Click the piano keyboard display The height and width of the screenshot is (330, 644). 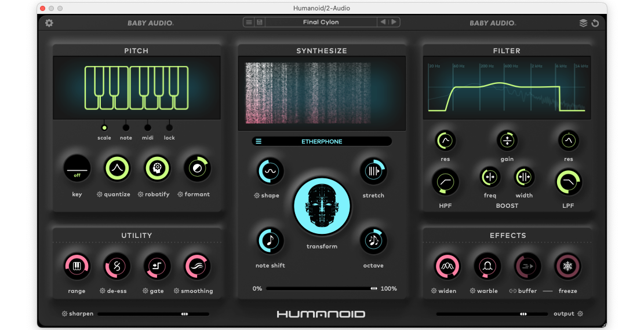(136, 87)
